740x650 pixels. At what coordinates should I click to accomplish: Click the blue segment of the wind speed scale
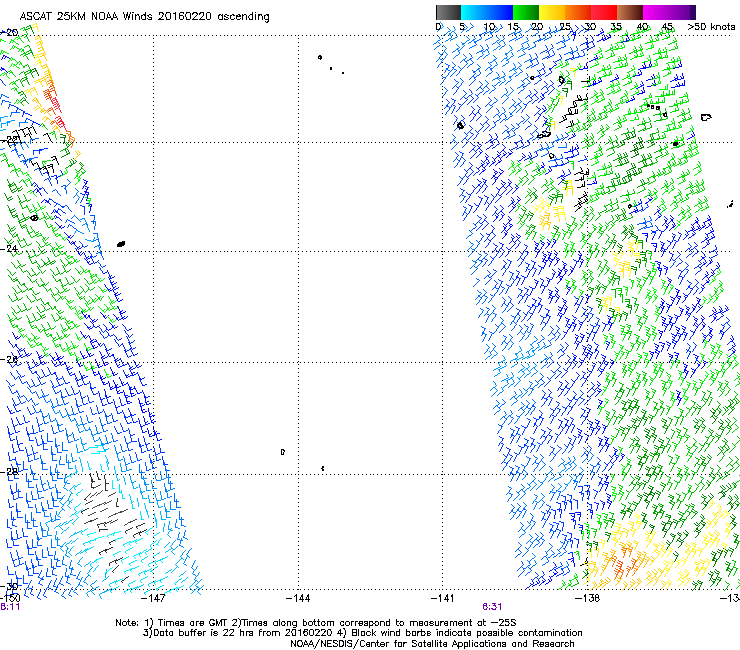tap(500, 12)
